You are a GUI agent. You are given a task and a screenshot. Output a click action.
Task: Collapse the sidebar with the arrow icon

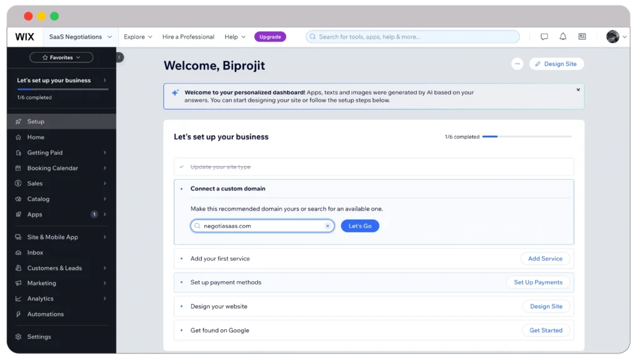click(120, 57)
